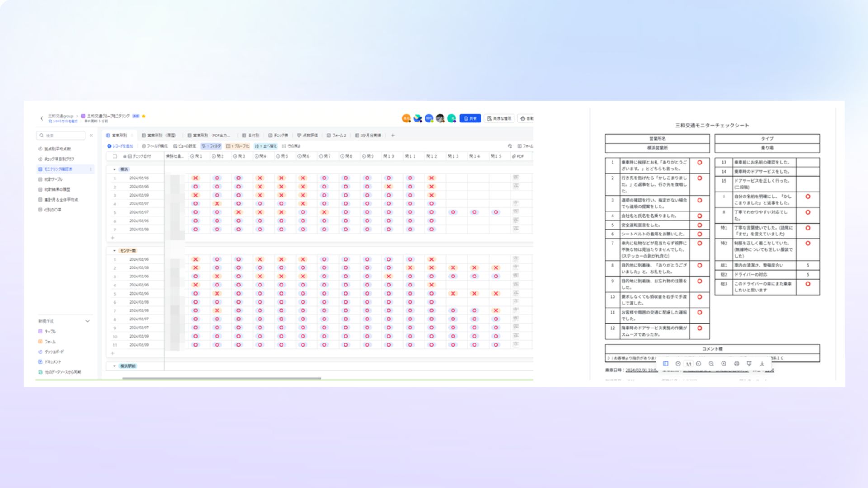Image resolution: width=868 pixels, height=488 pixels.
Task: Collapse the 横浜 group with triangle
Action: [114, 169]
